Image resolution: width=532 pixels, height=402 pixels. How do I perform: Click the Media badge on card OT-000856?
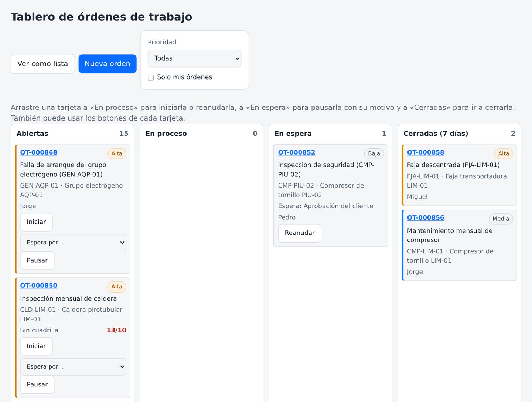(x=501, y=219)
